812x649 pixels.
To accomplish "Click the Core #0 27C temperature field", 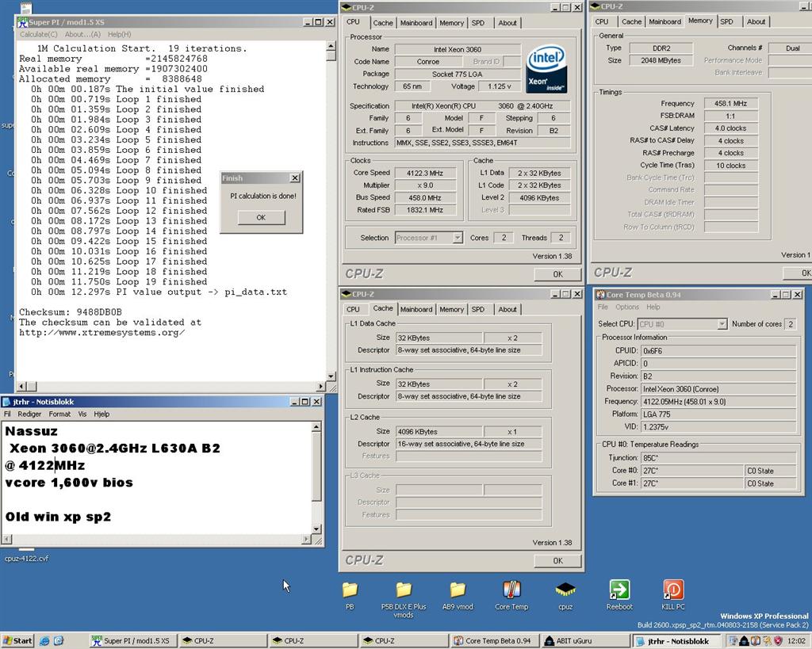I will point(692,471).
